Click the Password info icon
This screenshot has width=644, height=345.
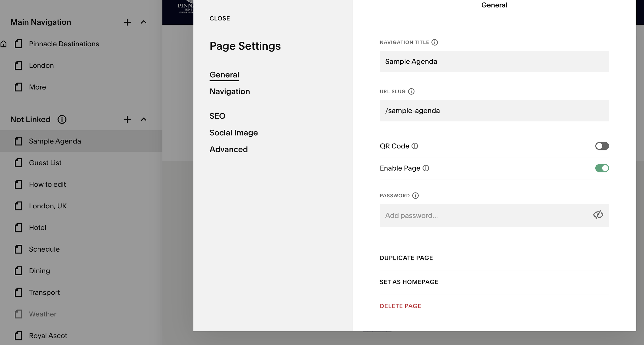(415, 196)
